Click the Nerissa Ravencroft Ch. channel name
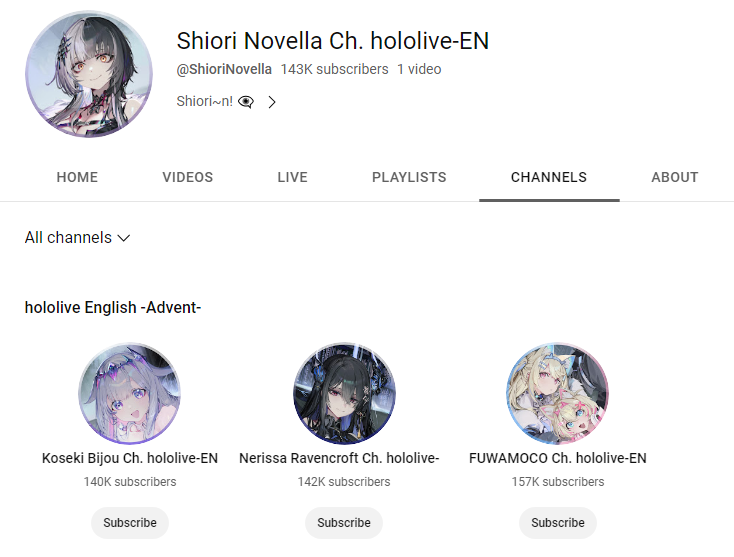Viewport: 734px width, 557px height. tap(339, 458)
